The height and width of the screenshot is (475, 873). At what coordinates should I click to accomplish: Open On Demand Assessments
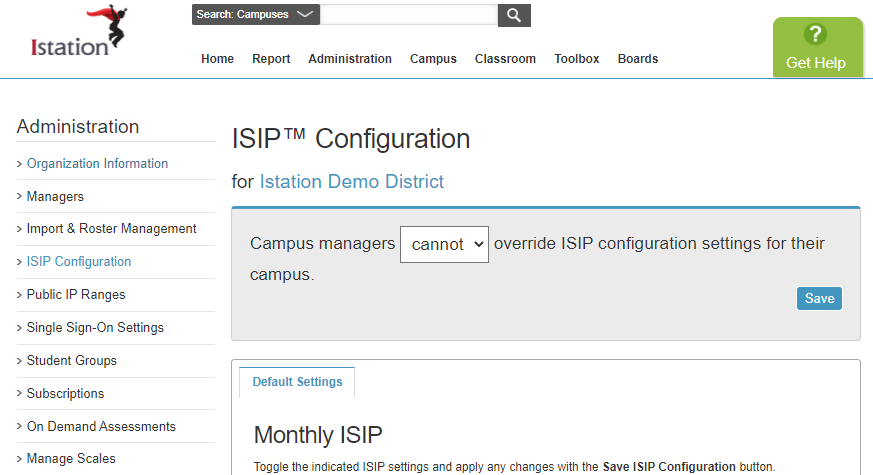(x=101, y=426)
